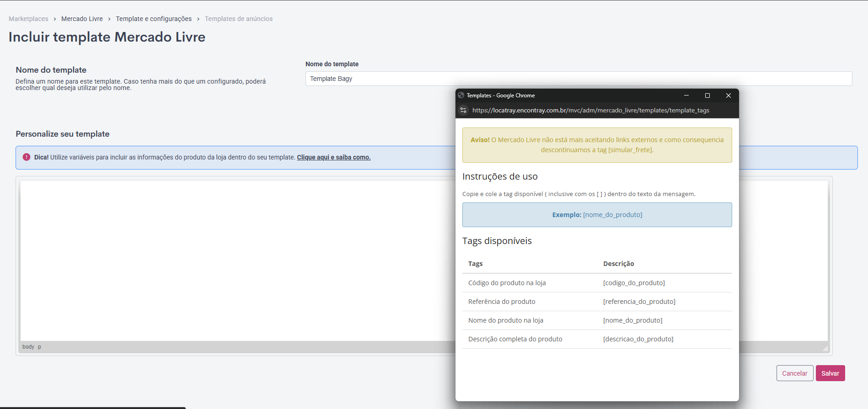
Task: Select 'body' path in editor status bar
Action: pyautogui.click(x=28, y=347)
